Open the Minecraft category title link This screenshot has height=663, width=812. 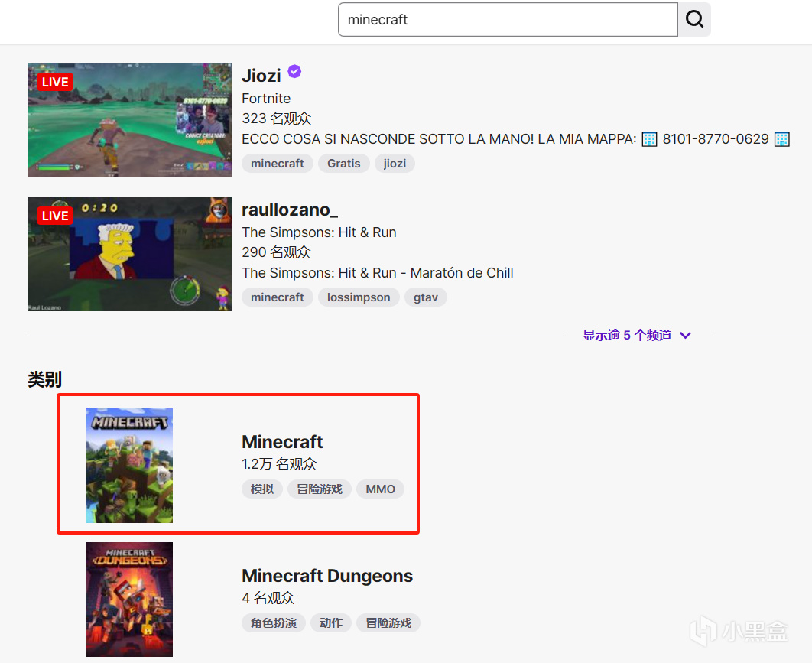coord(282,442)
